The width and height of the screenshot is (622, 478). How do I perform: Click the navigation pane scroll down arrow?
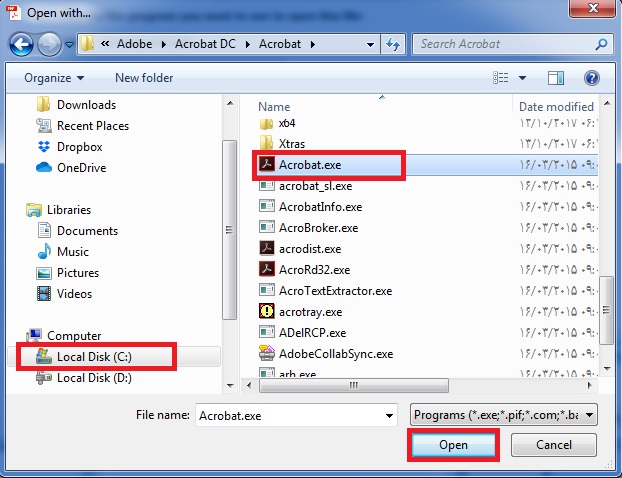(230, 386)
